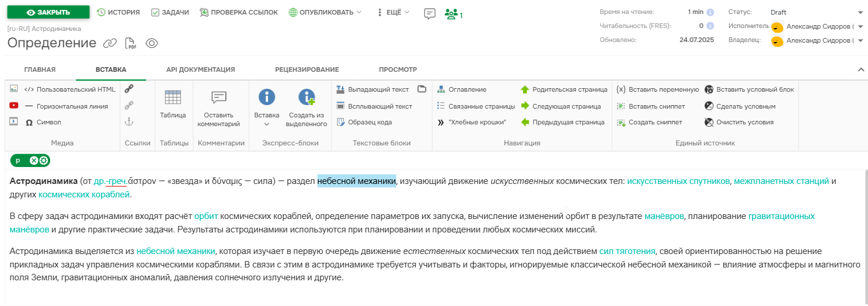Screen dimensions: 868x306
Task: Insert Образец кода block
Action: (365, 123)
